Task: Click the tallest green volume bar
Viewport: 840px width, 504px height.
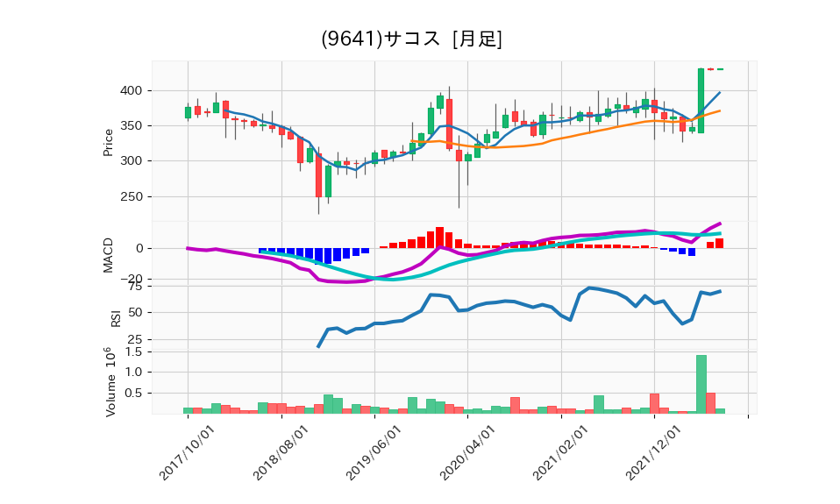Action: (701, 384)
